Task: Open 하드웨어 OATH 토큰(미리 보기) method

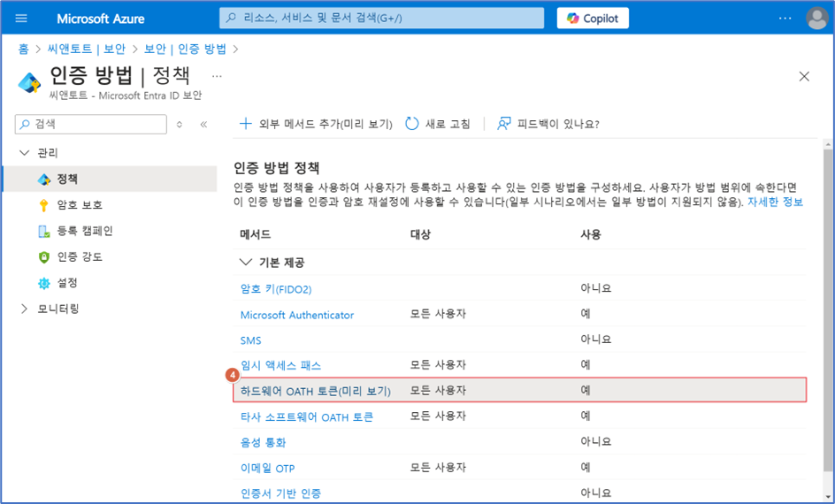Action: 315,391
